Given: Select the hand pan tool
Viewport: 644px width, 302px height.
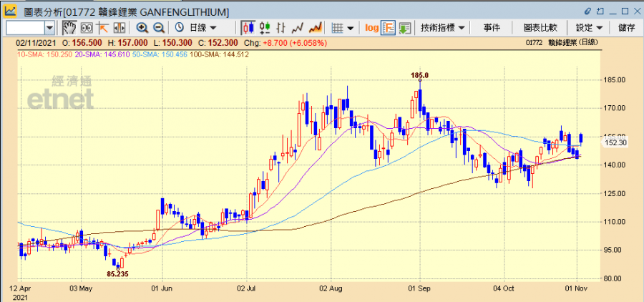Looking at the screenshot, I should [69, 27].
